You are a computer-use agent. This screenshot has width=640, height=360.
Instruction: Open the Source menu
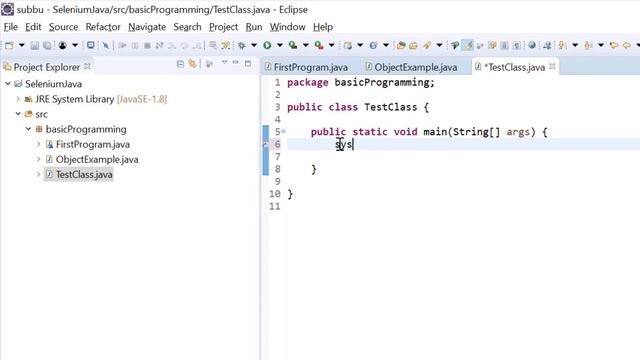[x=63, y=27]
